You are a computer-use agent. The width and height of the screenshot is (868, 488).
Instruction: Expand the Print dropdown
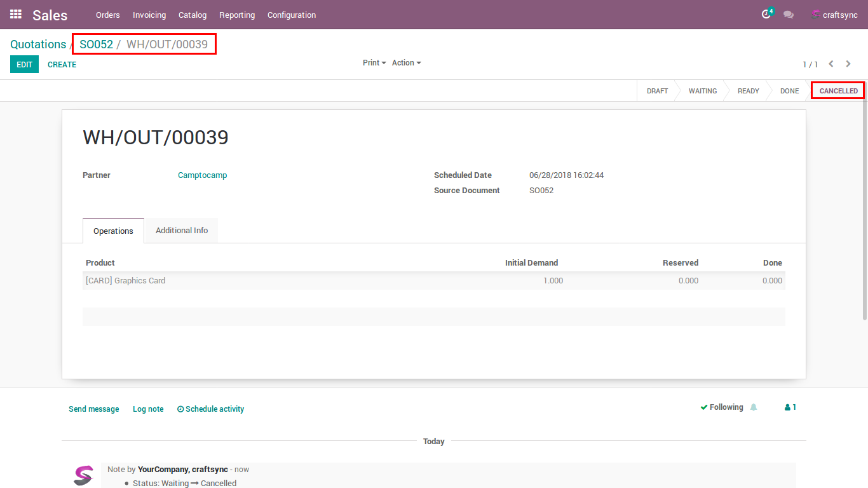pyautogui.click(x=374, y=63)
